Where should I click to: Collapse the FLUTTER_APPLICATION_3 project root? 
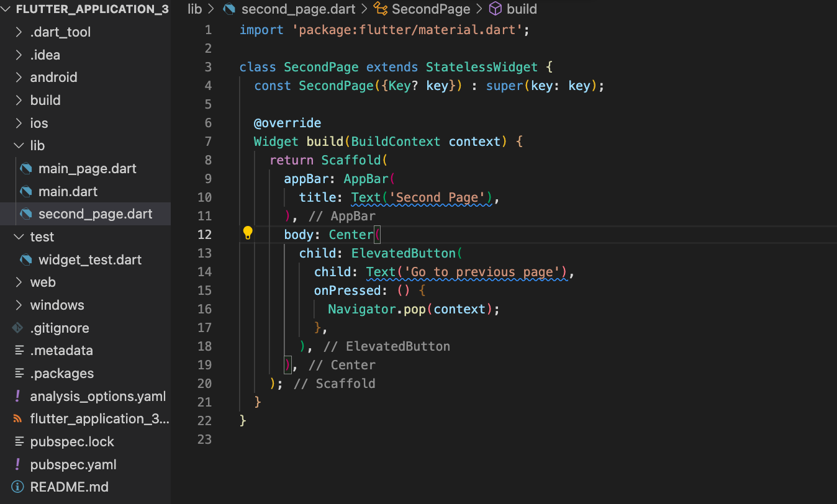pos(7,9)
